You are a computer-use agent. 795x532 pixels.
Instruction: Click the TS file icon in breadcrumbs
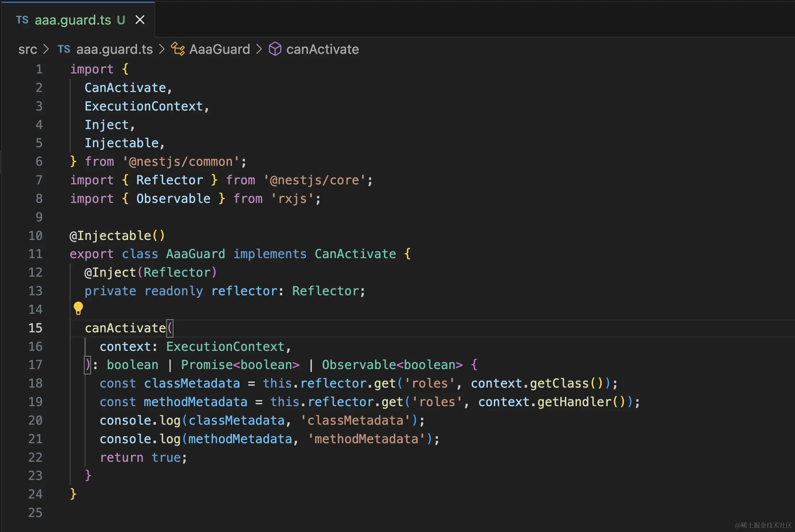pyautogui.click(x=64, y=49)
